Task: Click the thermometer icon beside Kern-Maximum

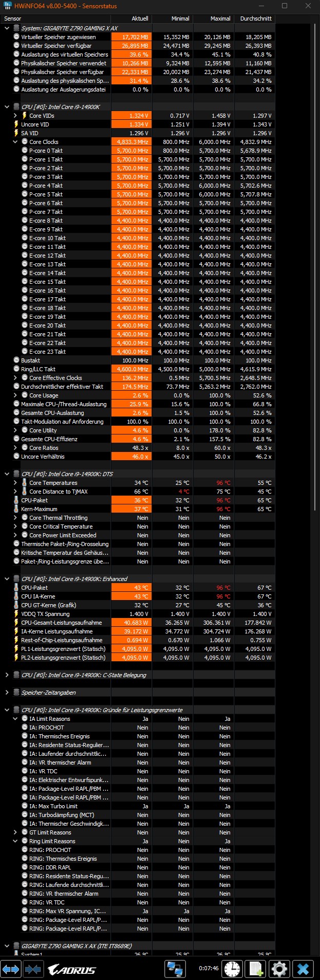Action: (x=16, y=509)
